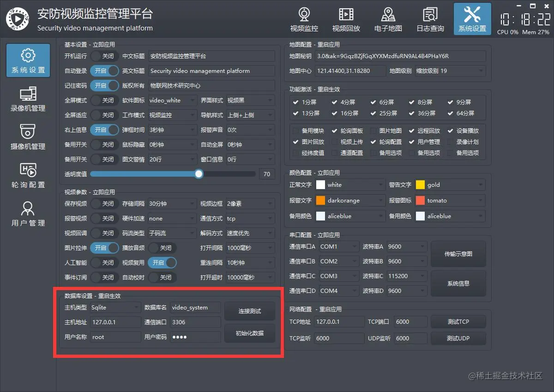Select 录像机管理 in the sidebar
Screen dimensions: 554x392
coord(29,100)
